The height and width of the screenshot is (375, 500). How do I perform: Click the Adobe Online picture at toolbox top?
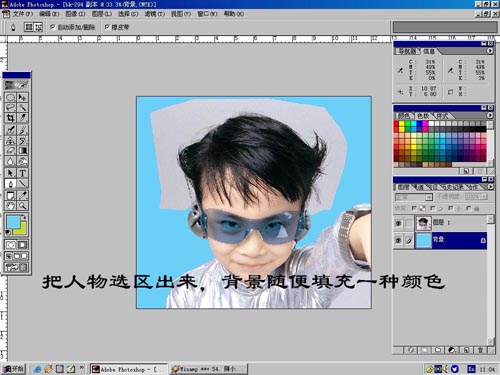click(16, 85)
